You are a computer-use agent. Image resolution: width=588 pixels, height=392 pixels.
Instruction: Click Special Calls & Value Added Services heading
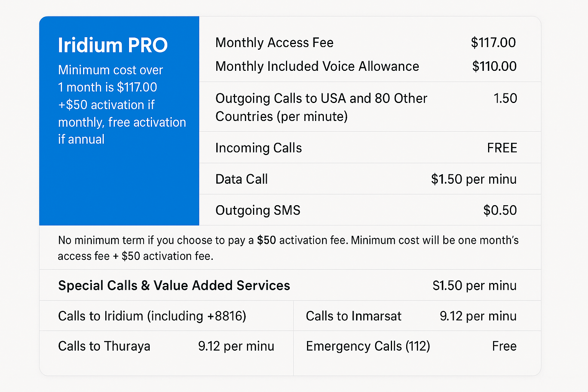tap(174, 286)
